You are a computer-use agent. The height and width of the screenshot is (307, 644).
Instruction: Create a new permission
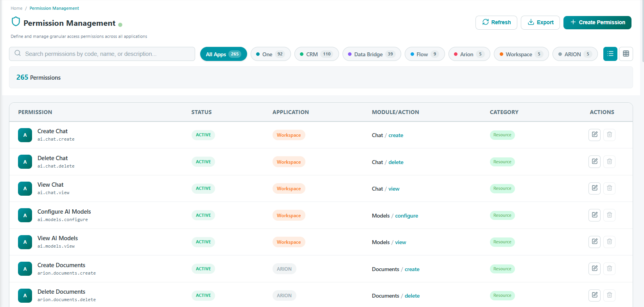pyautogui.click(x=597, y=23)
